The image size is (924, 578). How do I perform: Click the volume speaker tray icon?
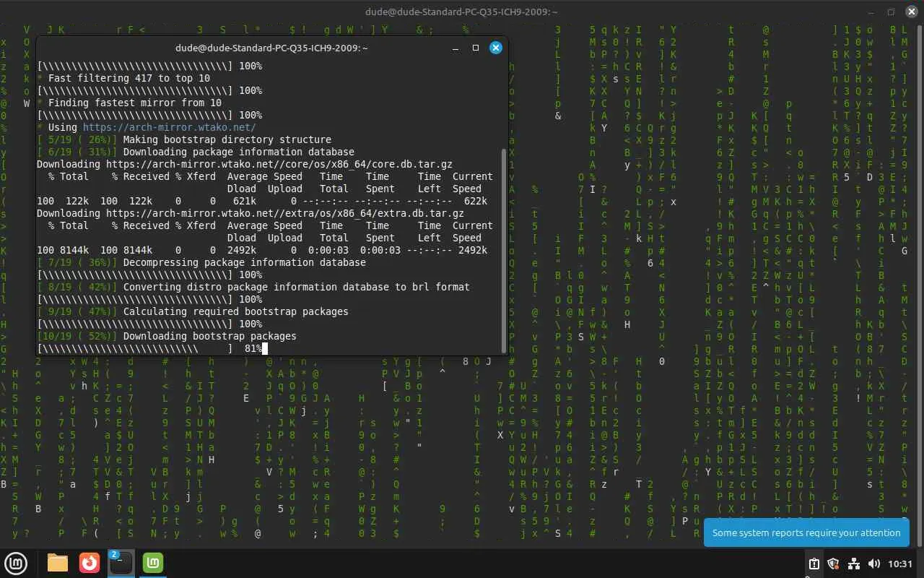click(873, 564)
